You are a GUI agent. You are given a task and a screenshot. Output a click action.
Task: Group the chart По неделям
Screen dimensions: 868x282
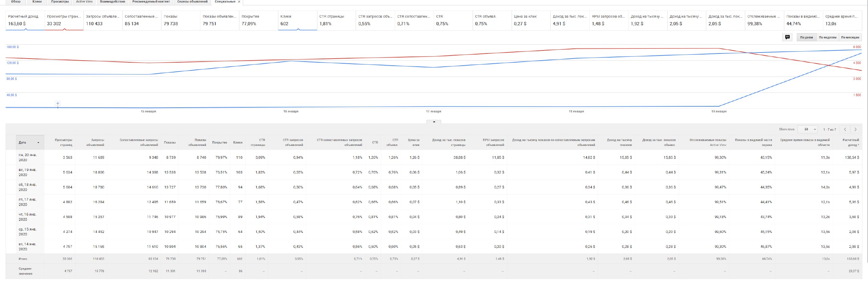point(828,37)
